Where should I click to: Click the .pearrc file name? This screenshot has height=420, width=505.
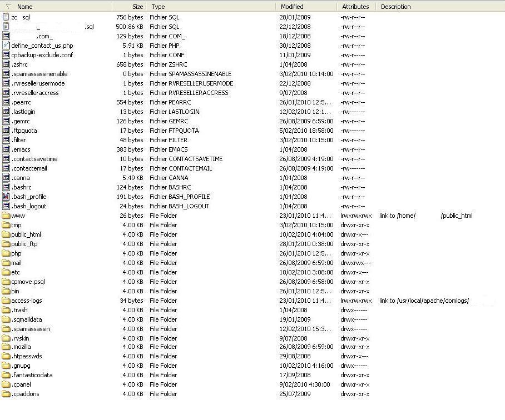click(21, 102)
